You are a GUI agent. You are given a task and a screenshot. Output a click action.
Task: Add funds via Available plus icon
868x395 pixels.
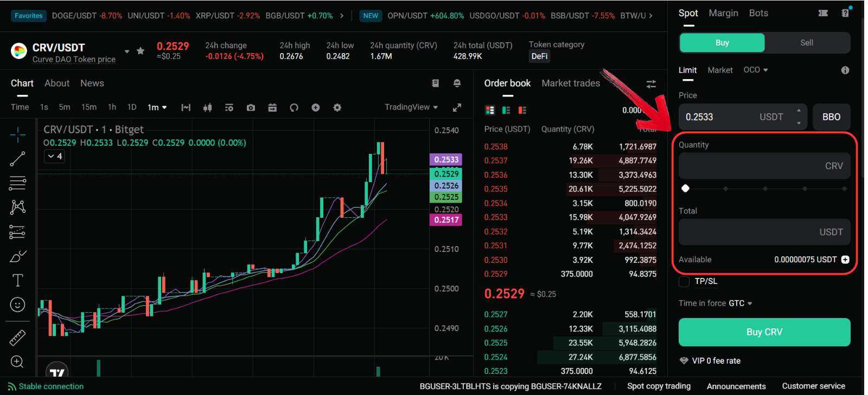pyautogui.click(x=845, y=260)
